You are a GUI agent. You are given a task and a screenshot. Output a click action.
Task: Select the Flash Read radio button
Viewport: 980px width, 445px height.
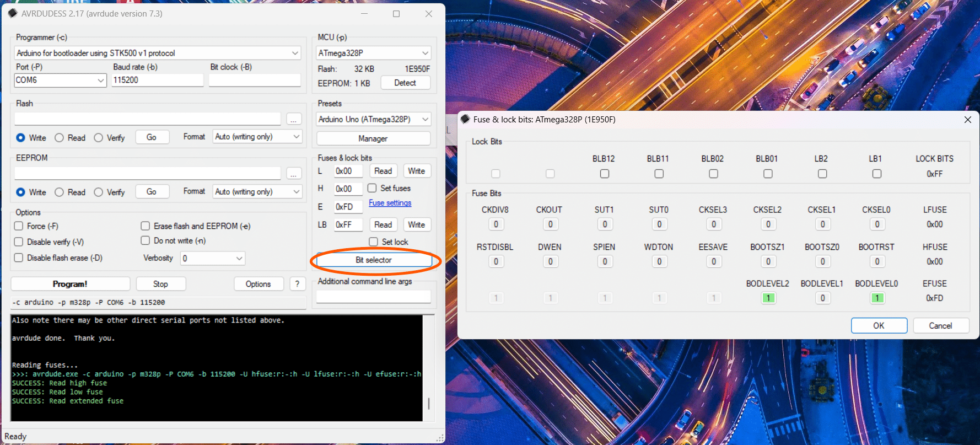59,138
